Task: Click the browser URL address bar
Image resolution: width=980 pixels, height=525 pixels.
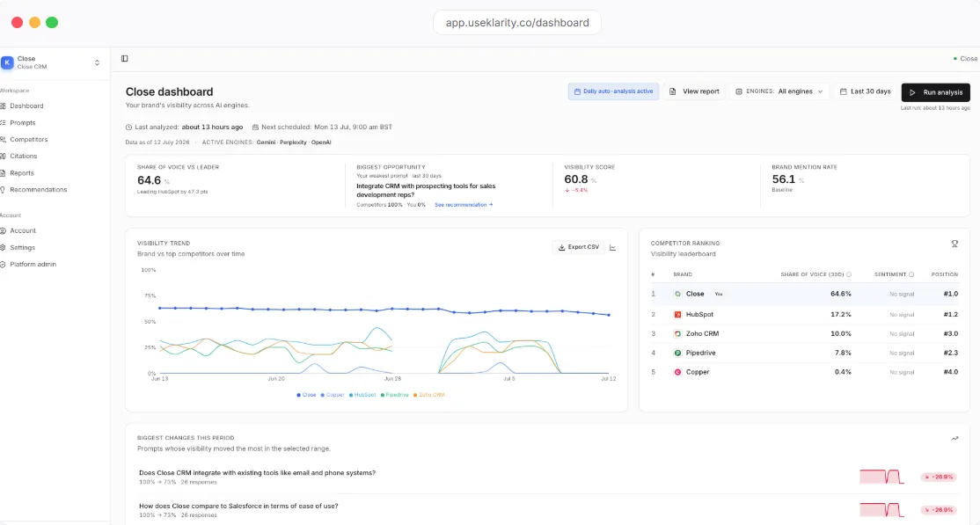Action: (517, 23)
